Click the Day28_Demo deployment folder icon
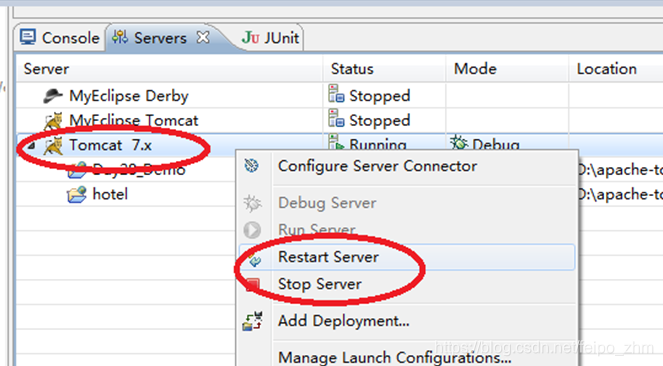The height and width of the screenshot is (366, 663). tap(77, 170)
